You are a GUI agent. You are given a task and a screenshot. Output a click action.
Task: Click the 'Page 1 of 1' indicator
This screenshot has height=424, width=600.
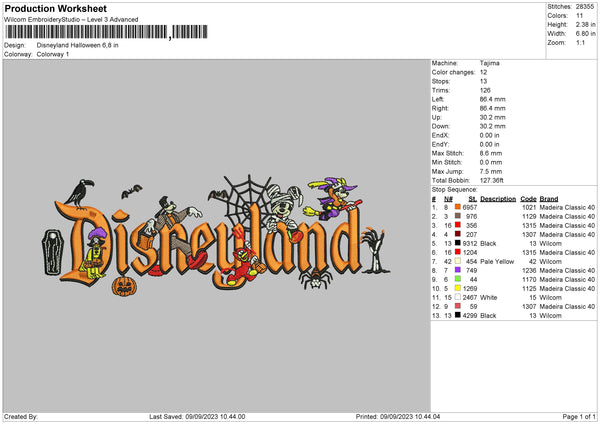point(579,417)
